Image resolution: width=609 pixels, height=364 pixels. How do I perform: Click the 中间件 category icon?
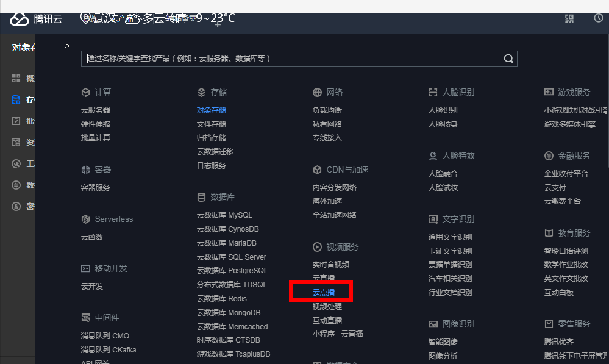85,318
